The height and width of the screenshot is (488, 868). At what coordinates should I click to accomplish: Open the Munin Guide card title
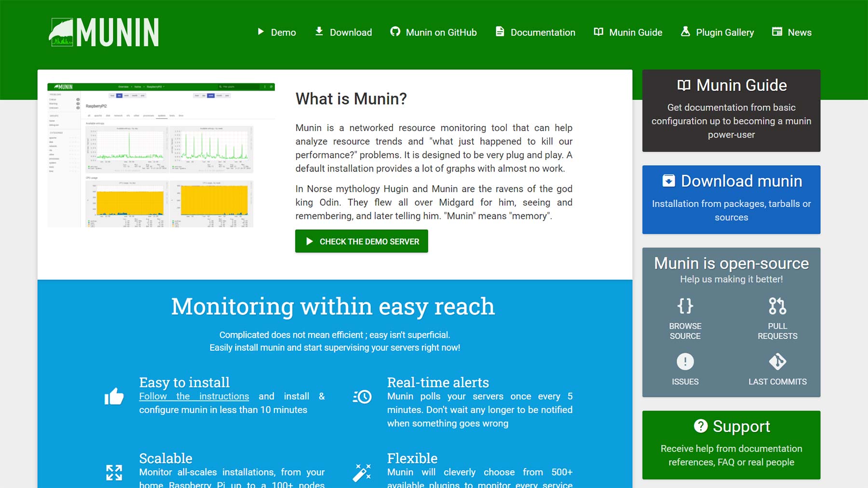742,85
